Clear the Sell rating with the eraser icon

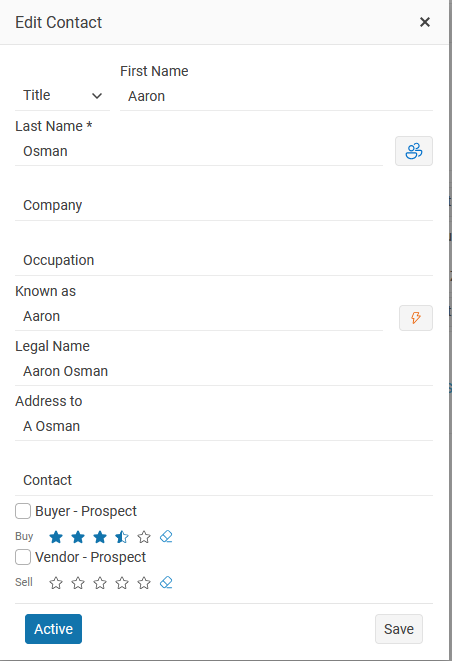(x=166, y=582)
